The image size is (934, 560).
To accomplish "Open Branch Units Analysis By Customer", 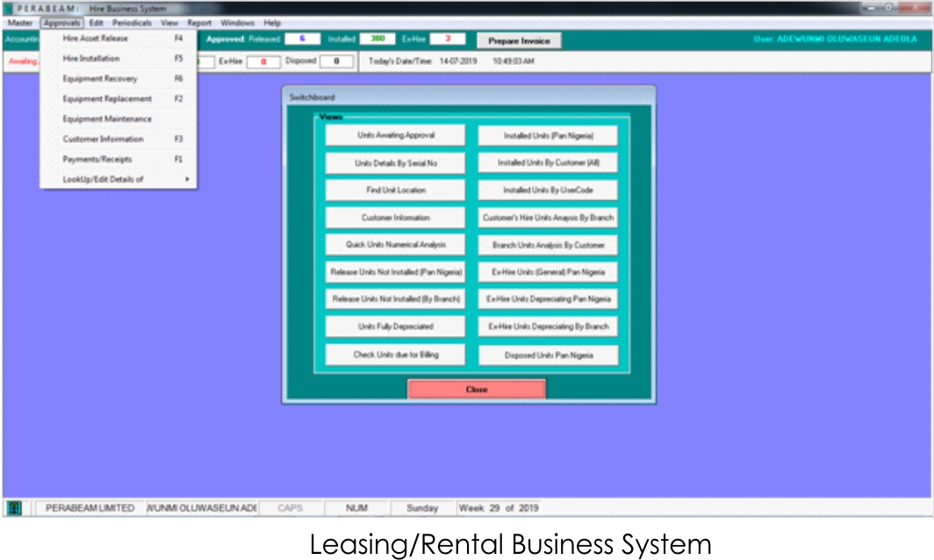I will pyautogui.click(x=548, y=246).
